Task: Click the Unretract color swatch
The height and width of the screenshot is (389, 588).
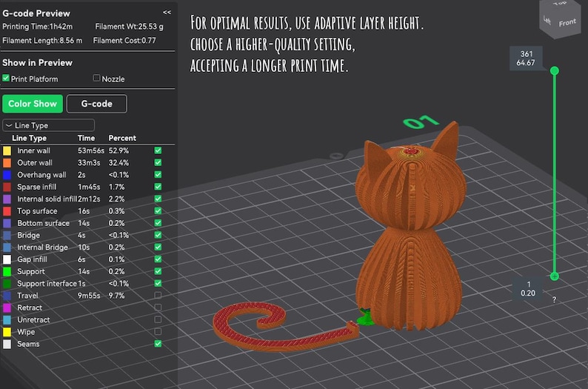Action: coord(7,320)
